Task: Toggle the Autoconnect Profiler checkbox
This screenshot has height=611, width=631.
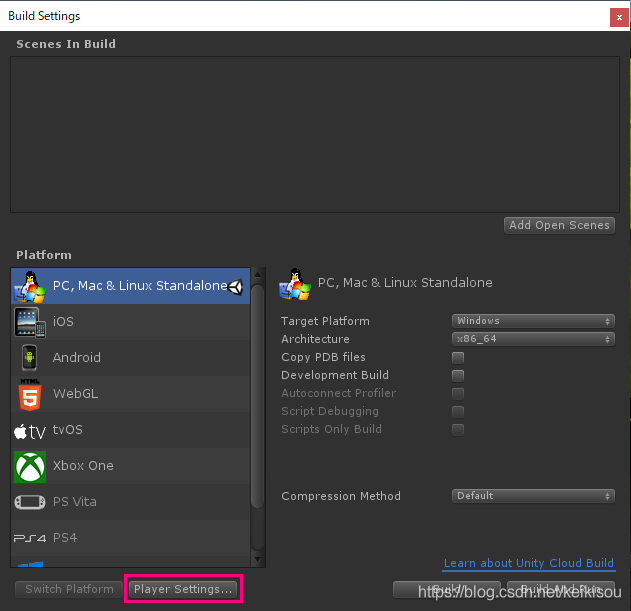Action: [458, 394]
